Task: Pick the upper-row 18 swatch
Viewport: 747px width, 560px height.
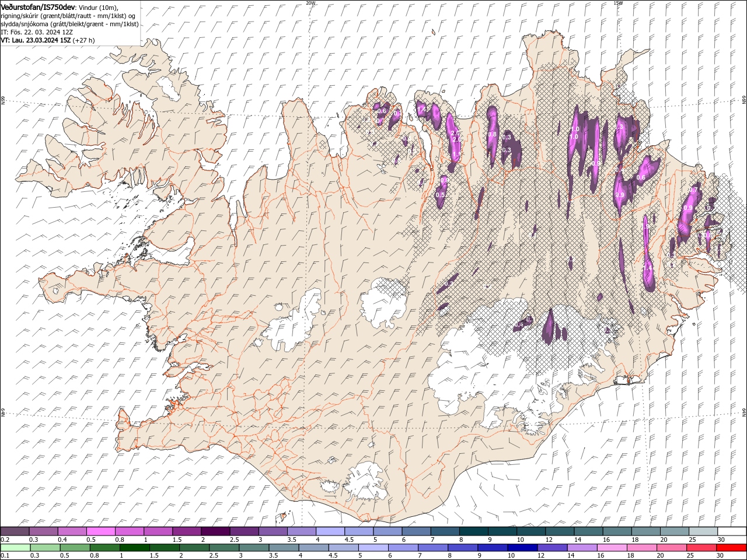Action: [x=645, y=531]
